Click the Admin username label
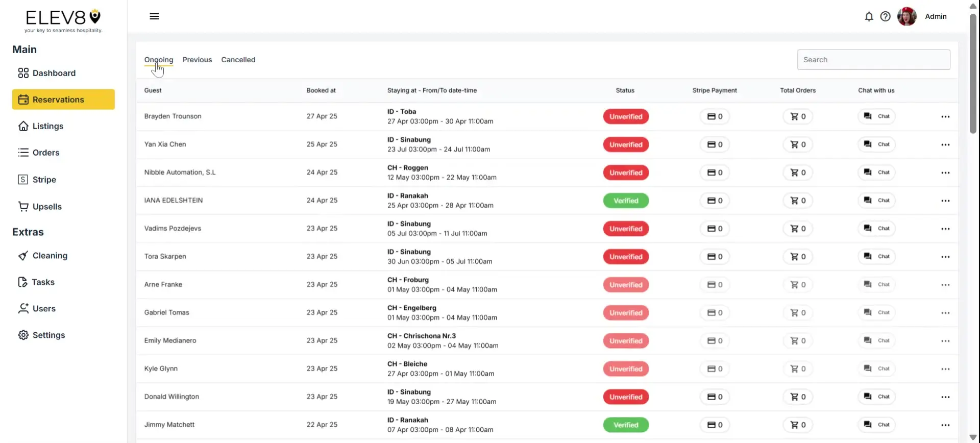This screenshot has width=980, height=443. 936,16
